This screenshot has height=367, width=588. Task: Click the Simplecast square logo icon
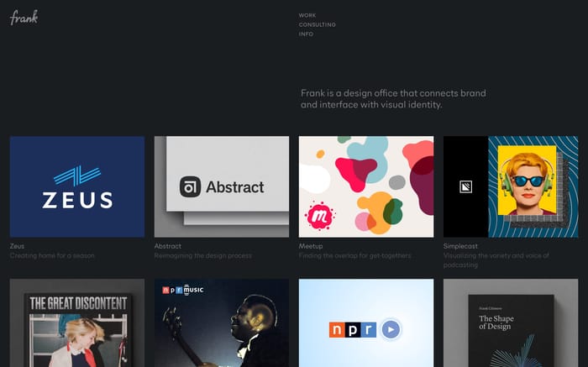pyautogui.click(x=465, y=186)
